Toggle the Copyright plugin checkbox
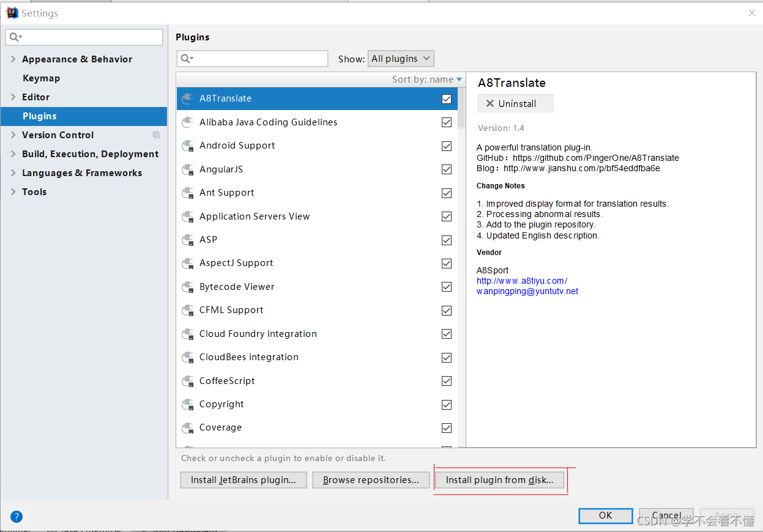The image size is (763, 532). pos(447,405)
